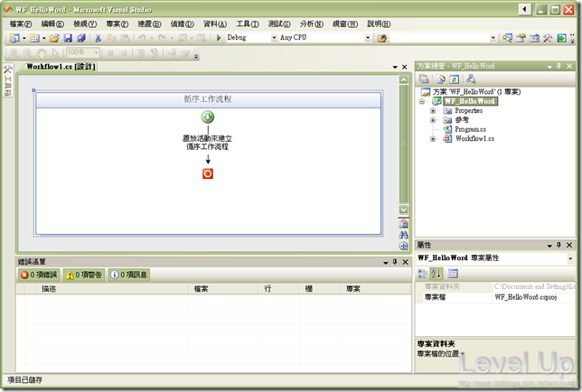Click the 專案檔 property value field
This screenshot has height=392, width=582.
pos(534,297)
